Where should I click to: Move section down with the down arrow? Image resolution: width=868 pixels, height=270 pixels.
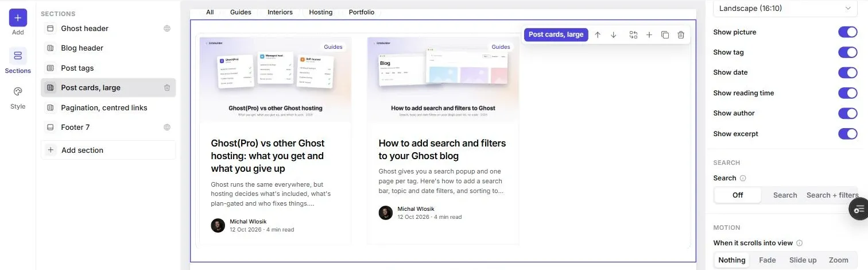[x=614, y=34]
